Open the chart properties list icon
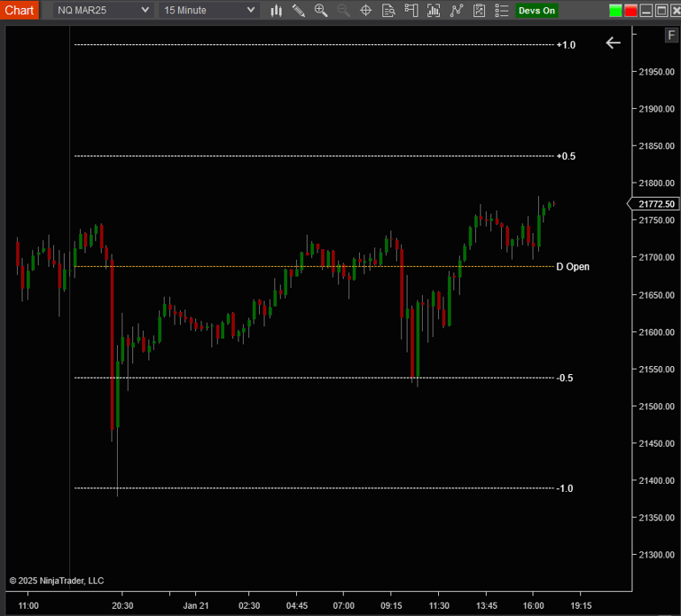Image resolution: width=681 pixels, height=616 pixels. (502, 11)
